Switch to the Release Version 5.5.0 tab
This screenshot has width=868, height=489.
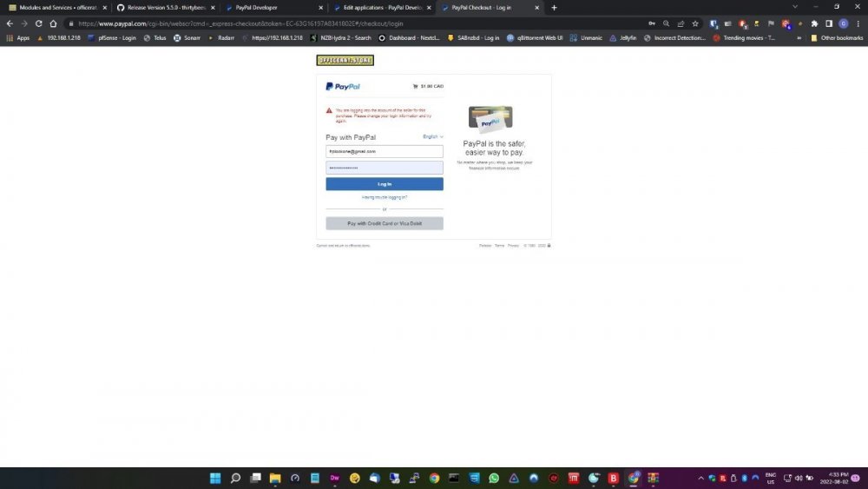coord(165,7)
